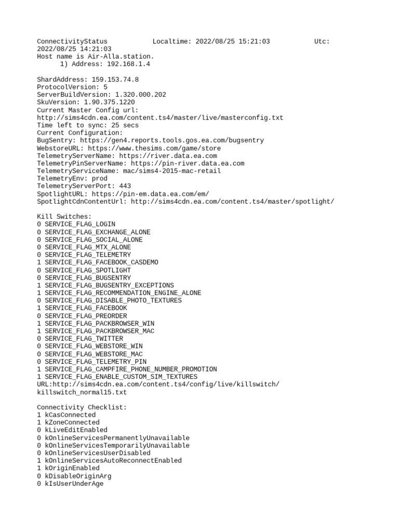Open the killswitch config URL

tap(158, 388)
